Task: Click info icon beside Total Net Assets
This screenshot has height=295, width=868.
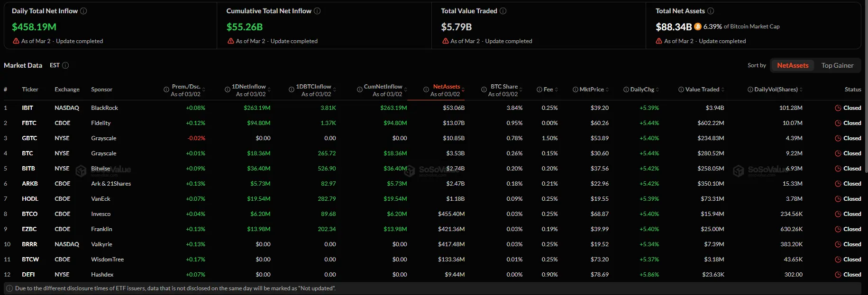Action: [x=711, y=11]
